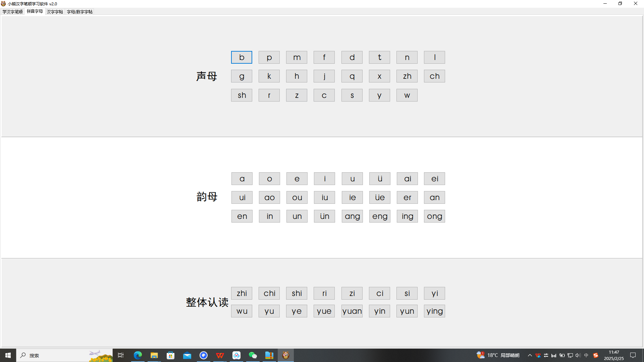644x362 pixels.
Task: Select the final 'ang' button
Action: (352, 216)
